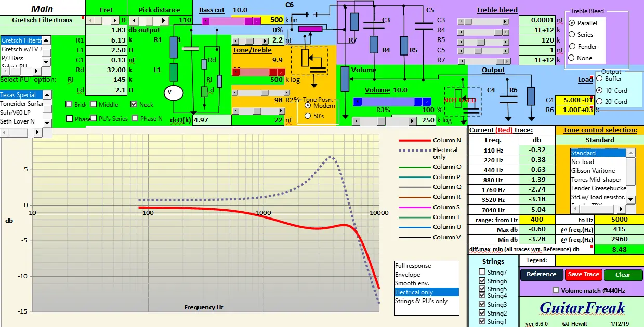The width and height of the screenshot is (644, 327).
Task: Switch tone position to 50's
Action: (308, 116)
